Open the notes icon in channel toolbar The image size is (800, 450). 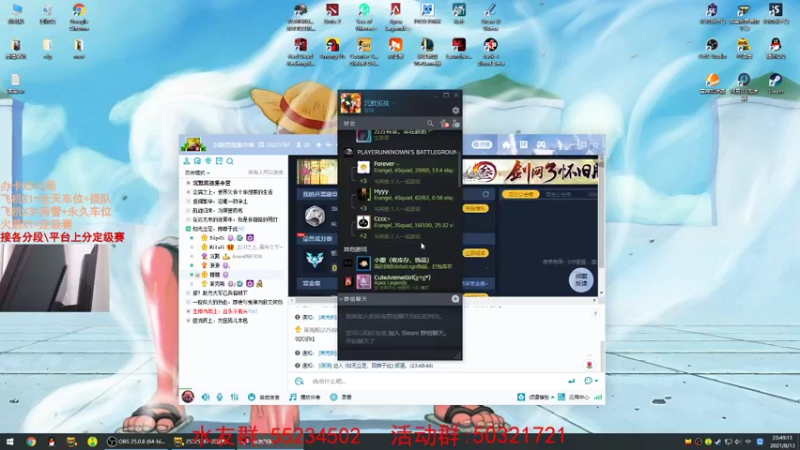coord(219,161)
